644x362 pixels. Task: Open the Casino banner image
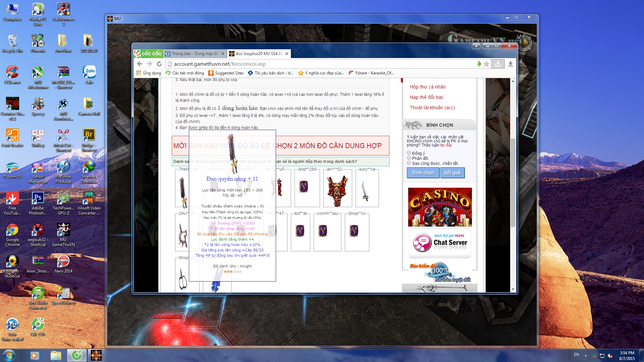(440, 207)
